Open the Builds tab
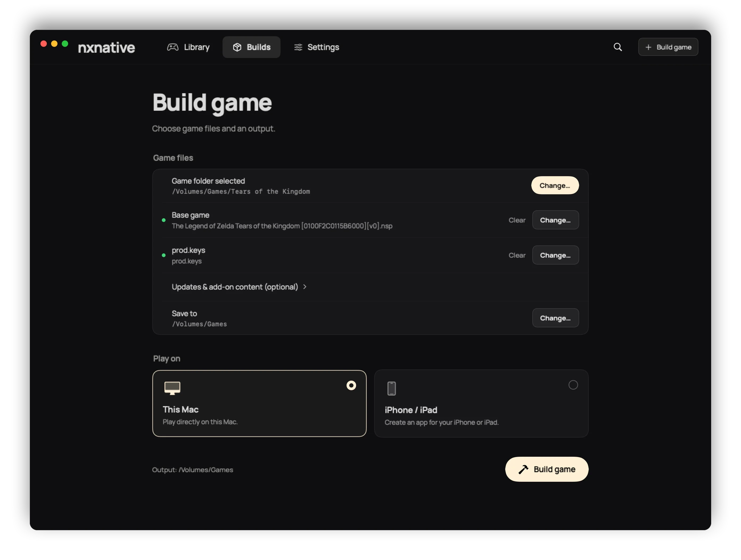The width and height of the screenshot is (741, 560). (251, 47)
